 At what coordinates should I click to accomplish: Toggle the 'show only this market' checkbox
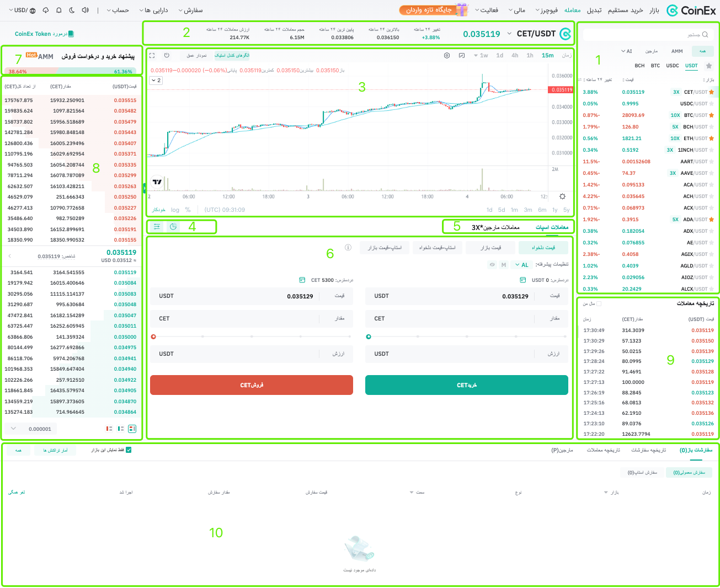point(129,450)
